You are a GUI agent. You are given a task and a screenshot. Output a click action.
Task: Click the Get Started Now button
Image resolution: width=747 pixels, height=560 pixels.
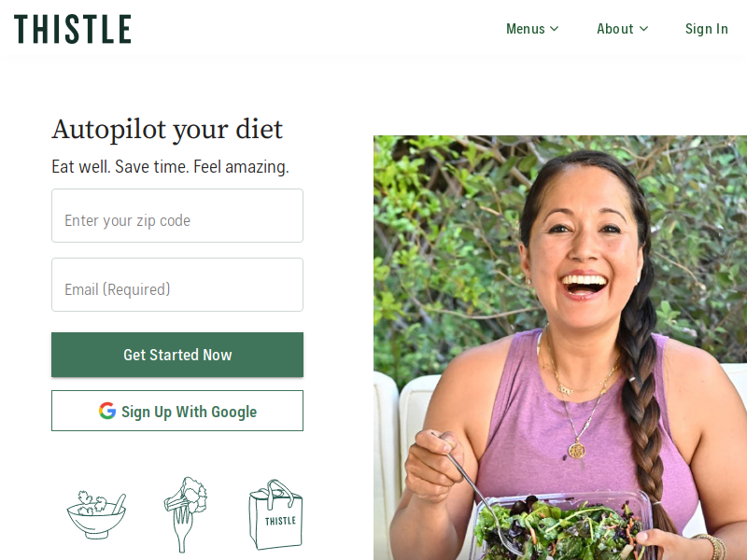[177, 355]
